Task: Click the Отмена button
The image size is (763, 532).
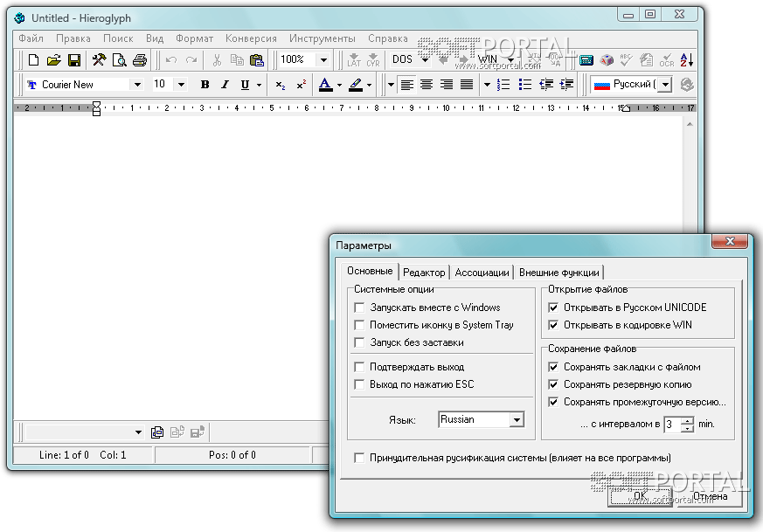Action: [710, 496]
